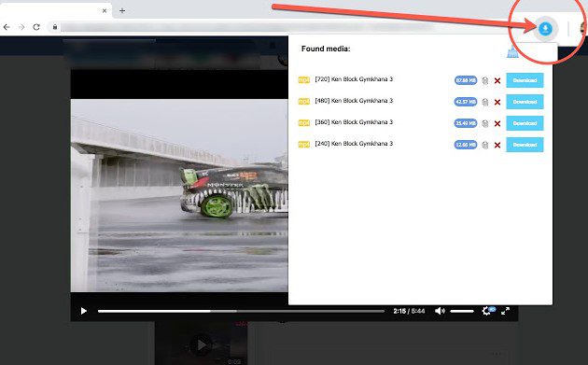Copy the link for the 720 video entry

point(485,80)
